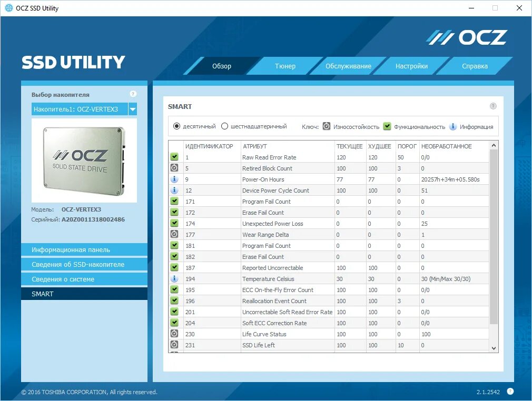
Task: Select the шестнадцатеричный radio button
Action: (x=224, y=126)
